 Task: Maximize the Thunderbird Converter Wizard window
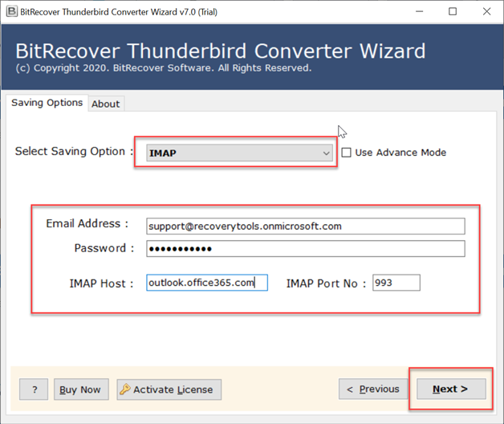(x=453, y=11)
